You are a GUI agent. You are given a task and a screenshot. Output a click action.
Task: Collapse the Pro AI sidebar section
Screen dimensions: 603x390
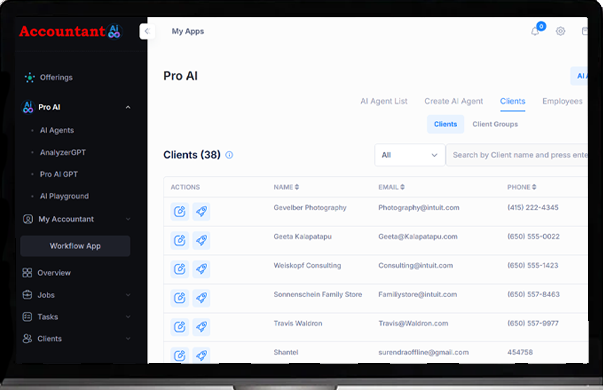[x=128, y=107]
